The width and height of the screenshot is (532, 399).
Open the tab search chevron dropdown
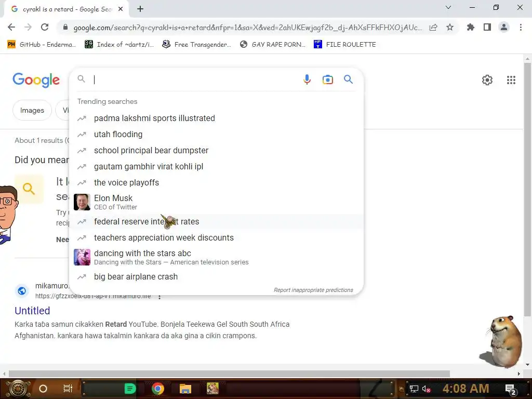[x=448, y=7]
